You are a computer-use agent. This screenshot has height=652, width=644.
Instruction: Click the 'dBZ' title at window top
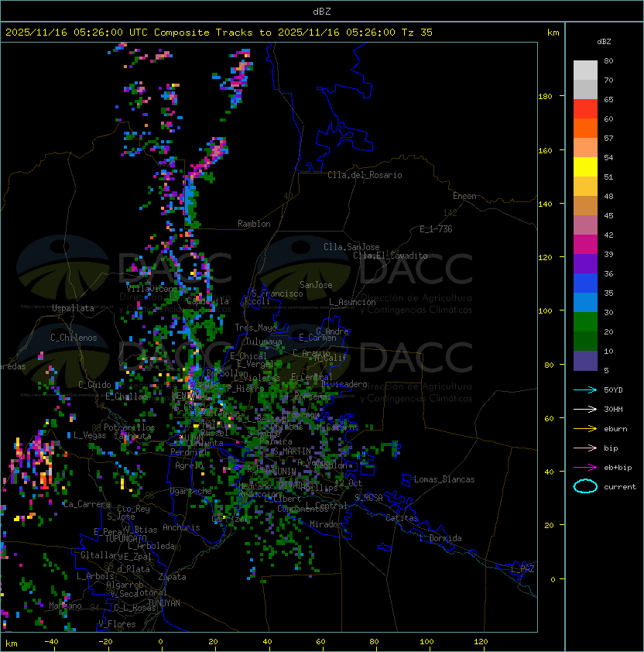click(322, 11)
